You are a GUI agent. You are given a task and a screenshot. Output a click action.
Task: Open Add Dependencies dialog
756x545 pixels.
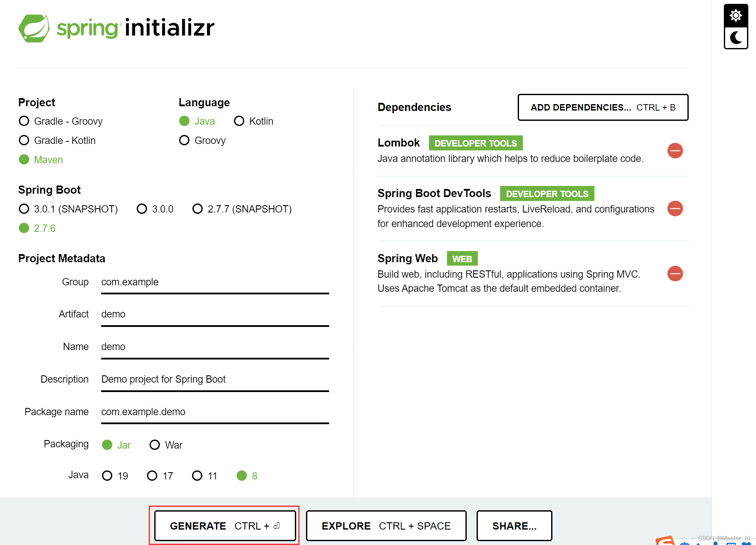click(x=603, y=107)
